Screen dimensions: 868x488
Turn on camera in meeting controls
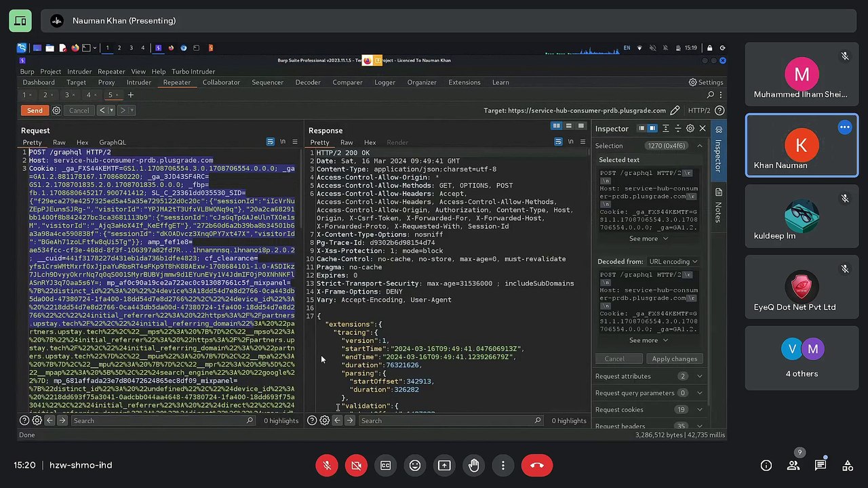(356, 465)
